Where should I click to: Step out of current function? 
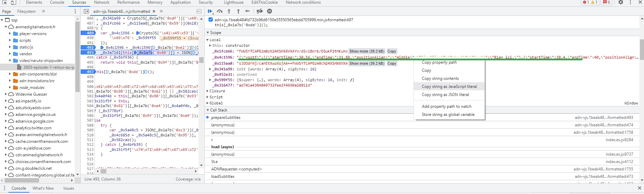pyautogui.click(x=238, y=11)
